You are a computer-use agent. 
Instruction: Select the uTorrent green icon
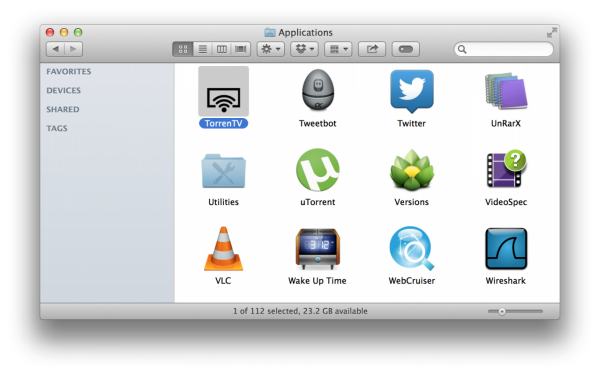click(x=318, y=170)
